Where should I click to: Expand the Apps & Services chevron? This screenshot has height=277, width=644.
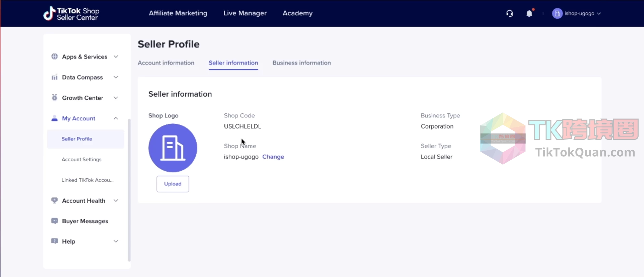pyautogui.click(x=116, y=57)
